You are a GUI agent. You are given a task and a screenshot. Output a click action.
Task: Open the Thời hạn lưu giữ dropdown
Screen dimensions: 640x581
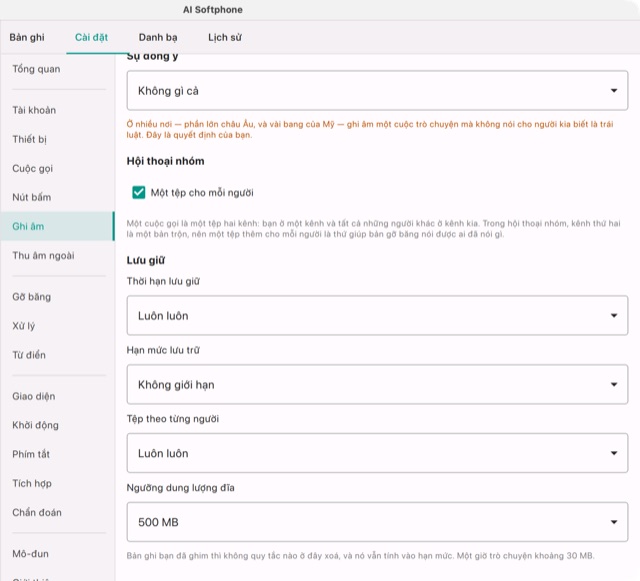[x=377, y=316]
